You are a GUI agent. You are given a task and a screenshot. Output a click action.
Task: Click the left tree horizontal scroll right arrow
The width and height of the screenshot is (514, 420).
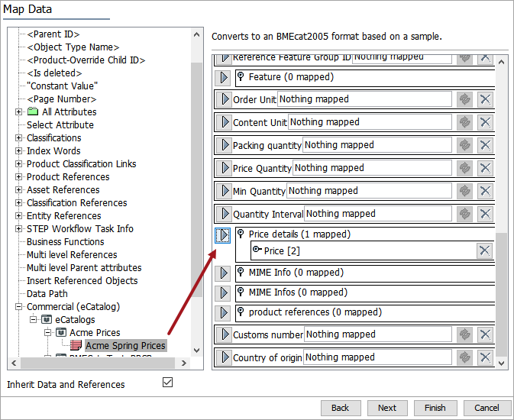[x=184, y=363]
